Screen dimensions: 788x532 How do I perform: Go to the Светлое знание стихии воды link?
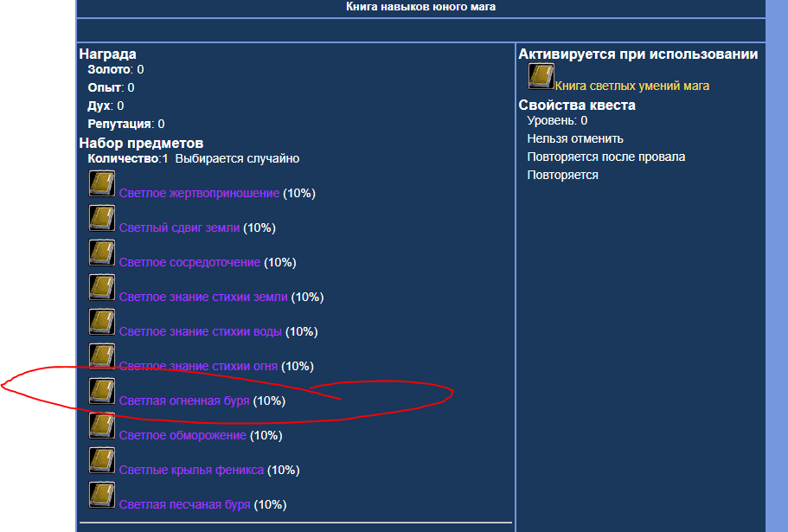pos(201,332)
